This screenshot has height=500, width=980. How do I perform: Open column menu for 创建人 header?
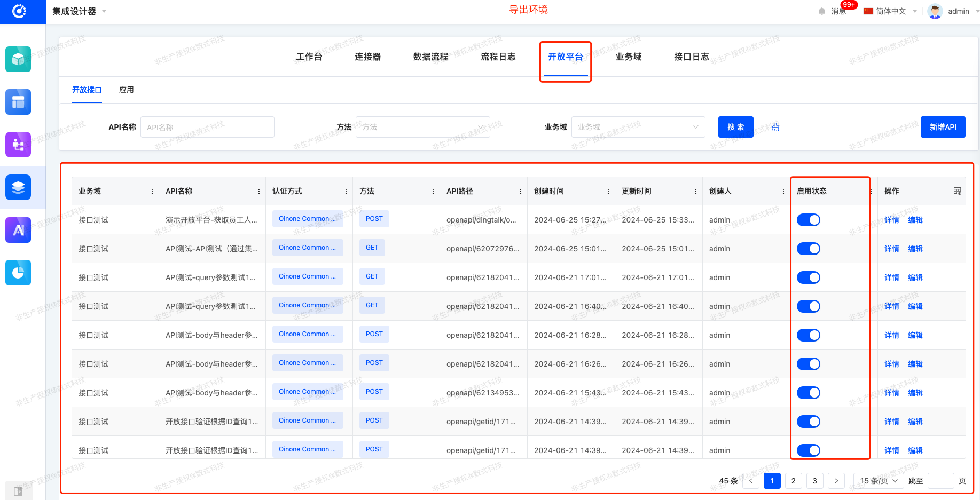783,192
